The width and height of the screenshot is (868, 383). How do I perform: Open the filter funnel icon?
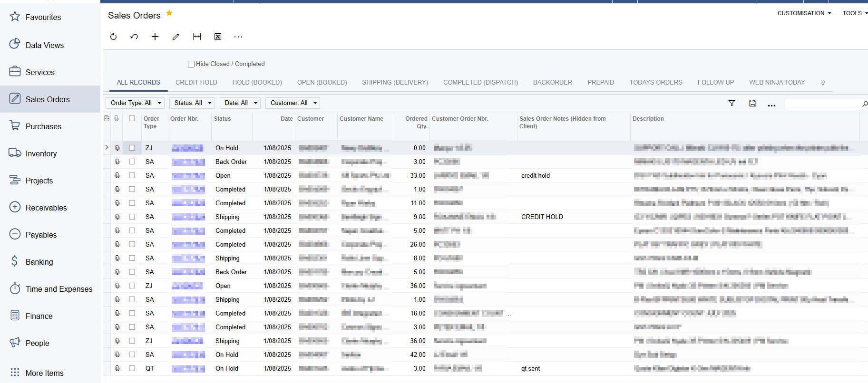[x=731, y=103]
